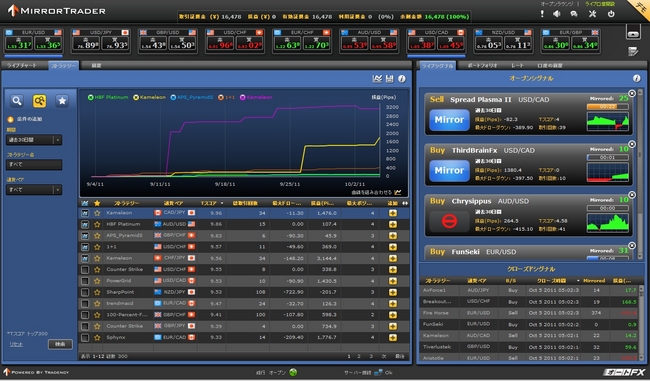
Task: Open the currency pair dropdown in the sidebar
Action: coord(58,190)
